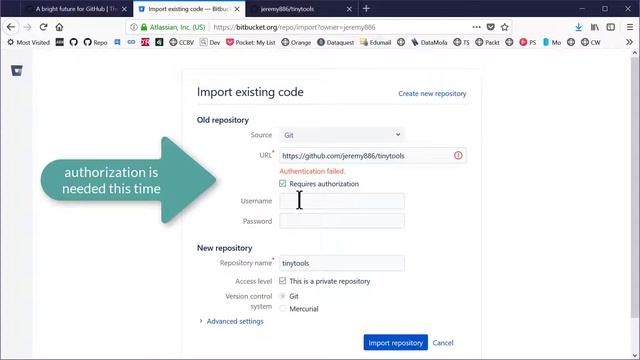Click the Cancel link
The image size is (640, 360).
click(x=443, y=343)
